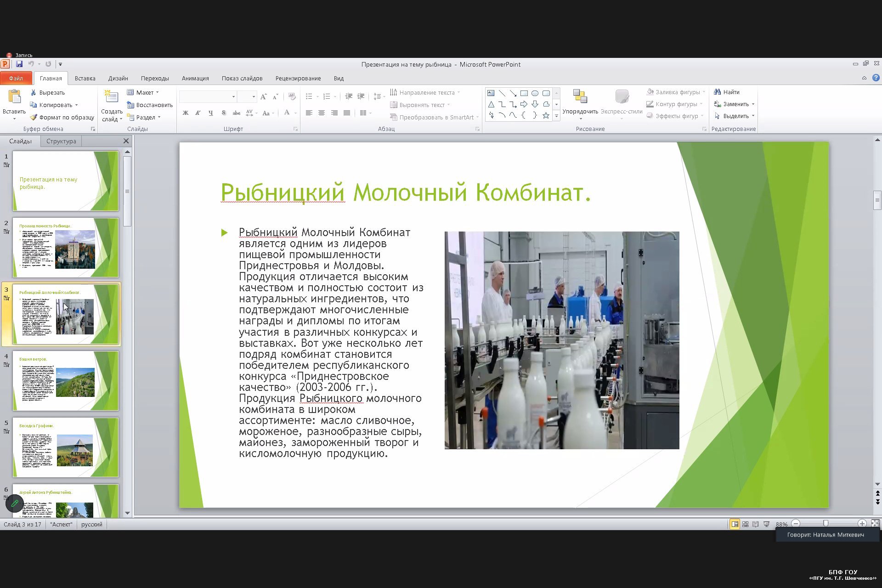Select the Oval shape in gallery
The image size is (882, 588).
pyautogui.click(x=535, y=93)
